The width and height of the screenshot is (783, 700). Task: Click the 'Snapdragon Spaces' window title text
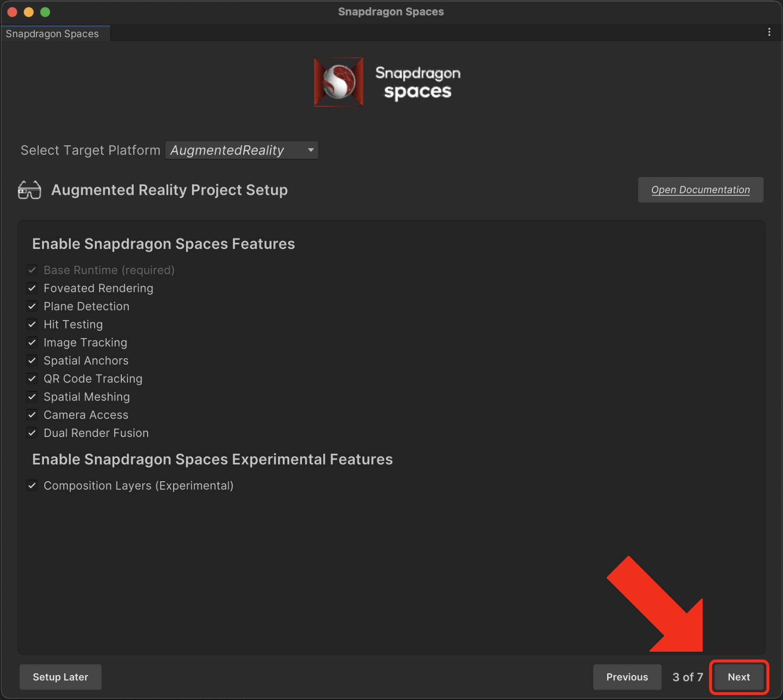coord(391,12)
